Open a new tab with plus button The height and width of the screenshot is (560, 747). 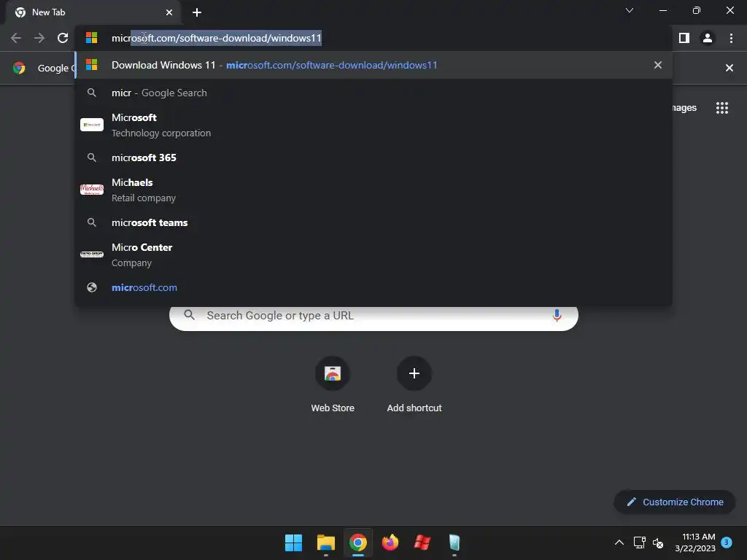pos(197,12)
